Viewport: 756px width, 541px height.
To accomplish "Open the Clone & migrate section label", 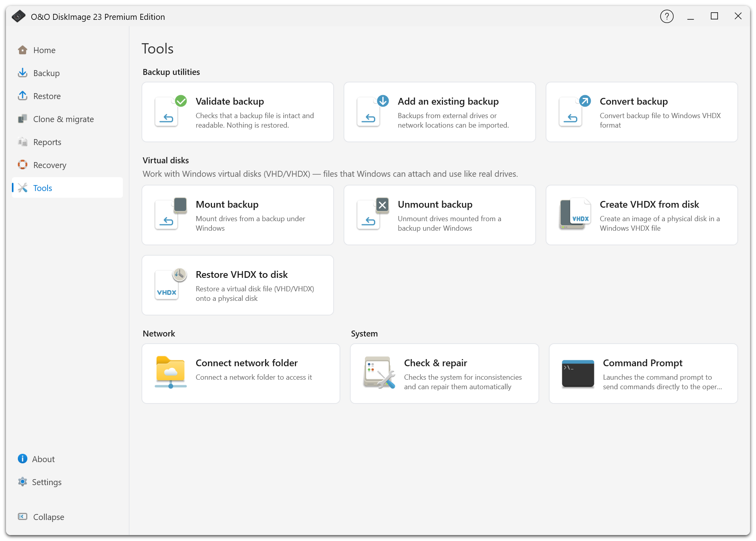I will pos(63,119).
